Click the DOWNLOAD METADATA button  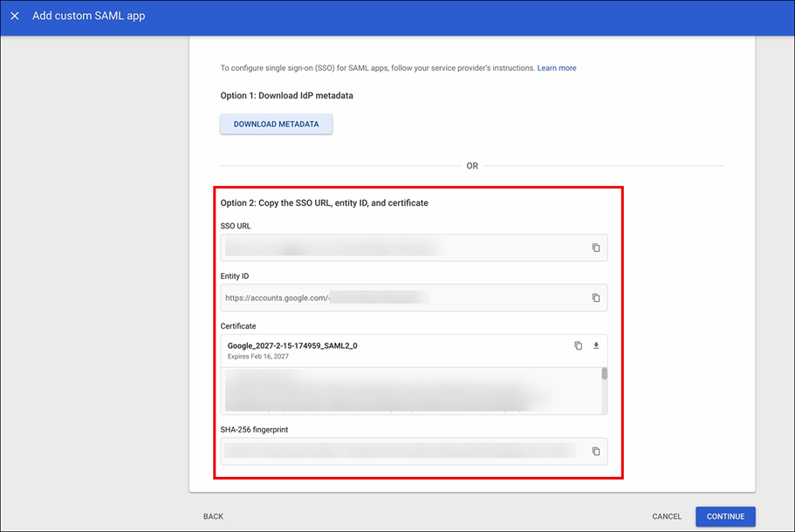point(276,125)
